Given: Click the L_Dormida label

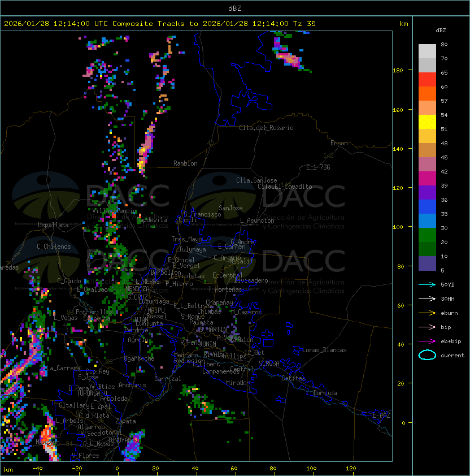Looking at the screenshot, I should [321, 393].
